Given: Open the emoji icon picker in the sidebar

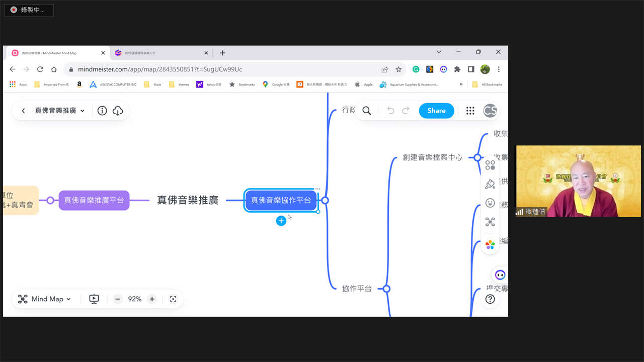Looking at the screenshot, I should [x=490, y=203].
